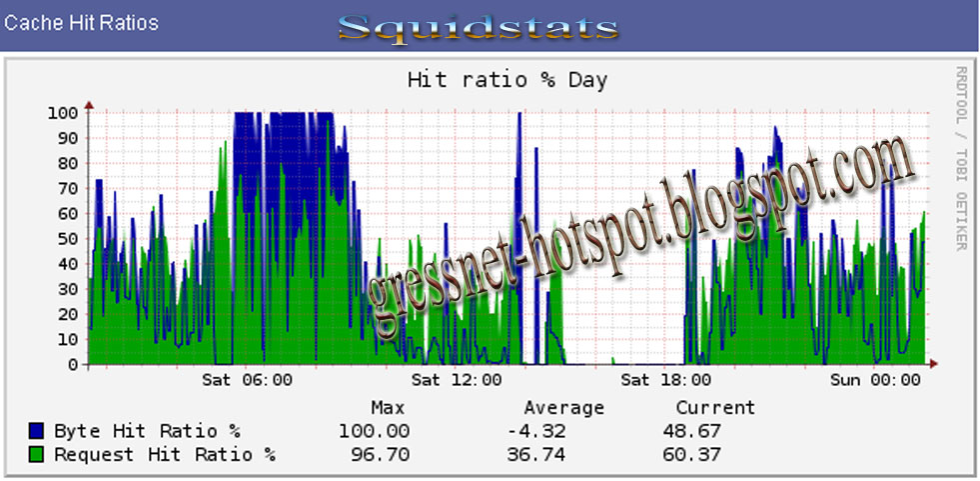Click the Request Hit max value 96.70
This screenshot has height=481, width=980.
381,455
